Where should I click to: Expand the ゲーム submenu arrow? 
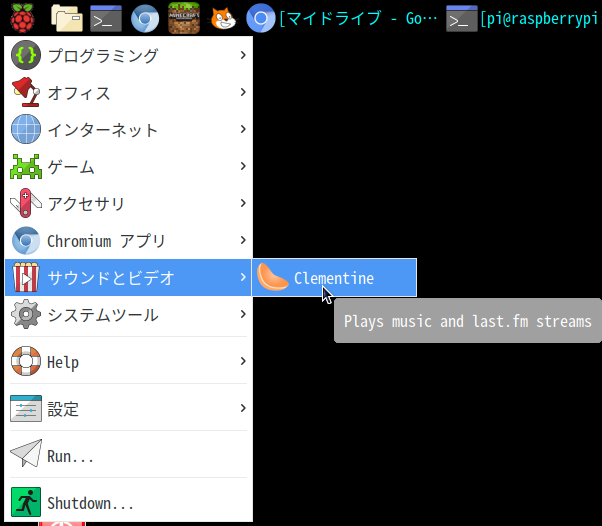[x=243, y=166]
